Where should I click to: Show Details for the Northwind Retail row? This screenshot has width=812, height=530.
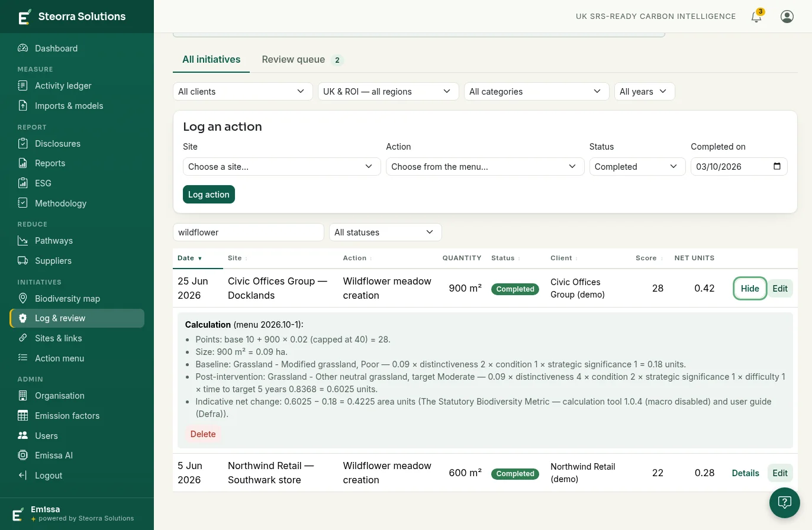(x=746, y=473)
